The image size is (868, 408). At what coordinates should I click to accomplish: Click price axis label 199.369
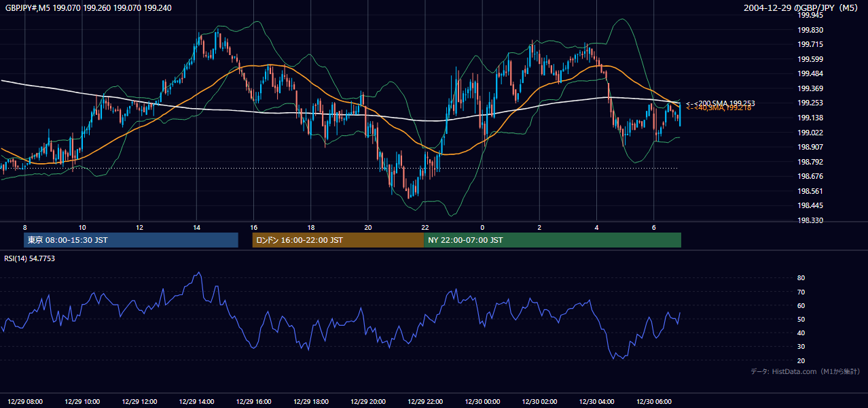(x=811, y=88)
